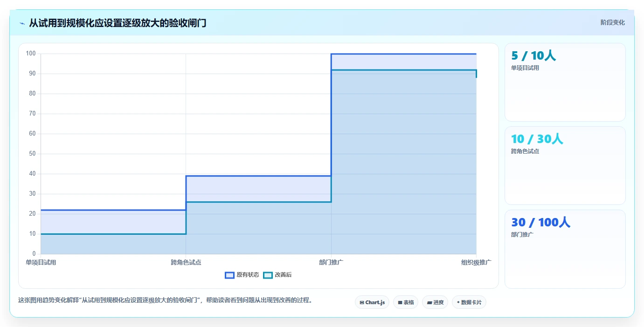Screen dimensions: 644x327
Task: Click the y-axis value 50
Action: pos(32,154)
